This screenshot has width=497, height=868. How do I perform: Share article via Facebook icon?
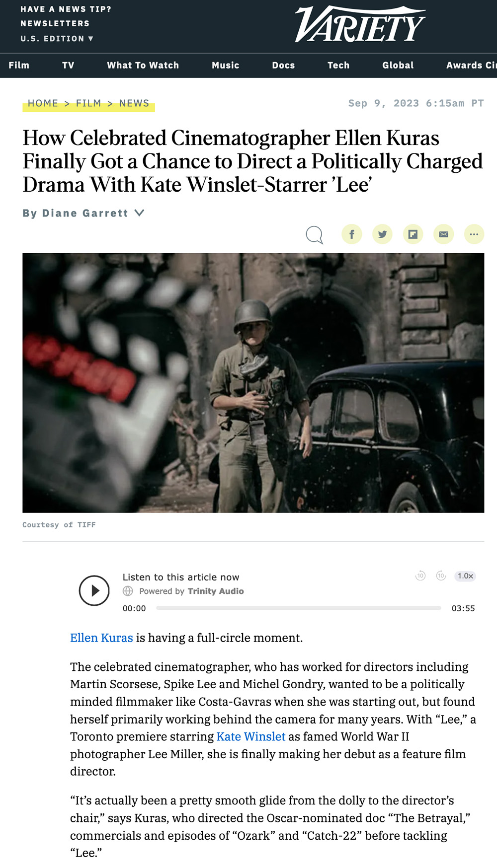(x=352, y=234)
